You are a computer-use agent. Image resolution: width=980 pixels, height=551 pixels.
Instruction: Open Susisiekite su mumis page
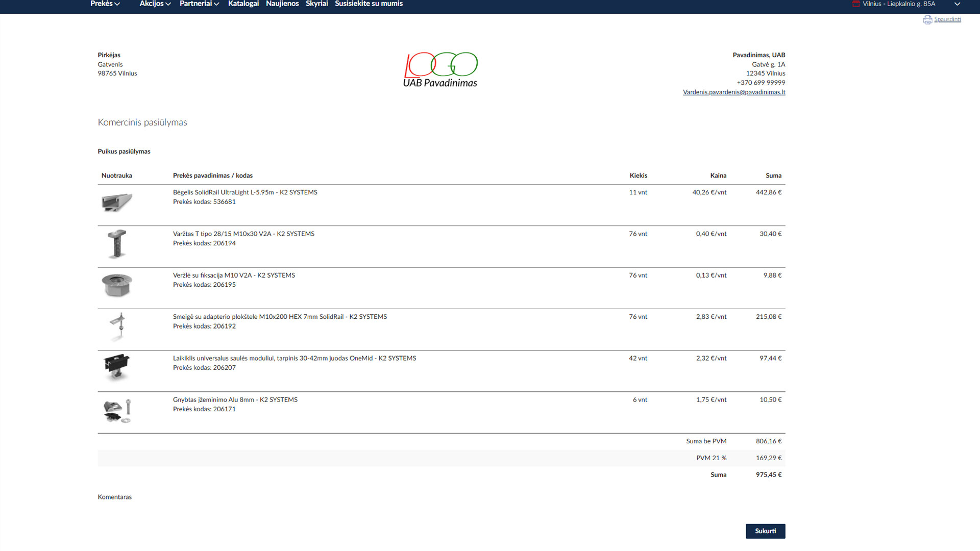click(x=369, y=4)
